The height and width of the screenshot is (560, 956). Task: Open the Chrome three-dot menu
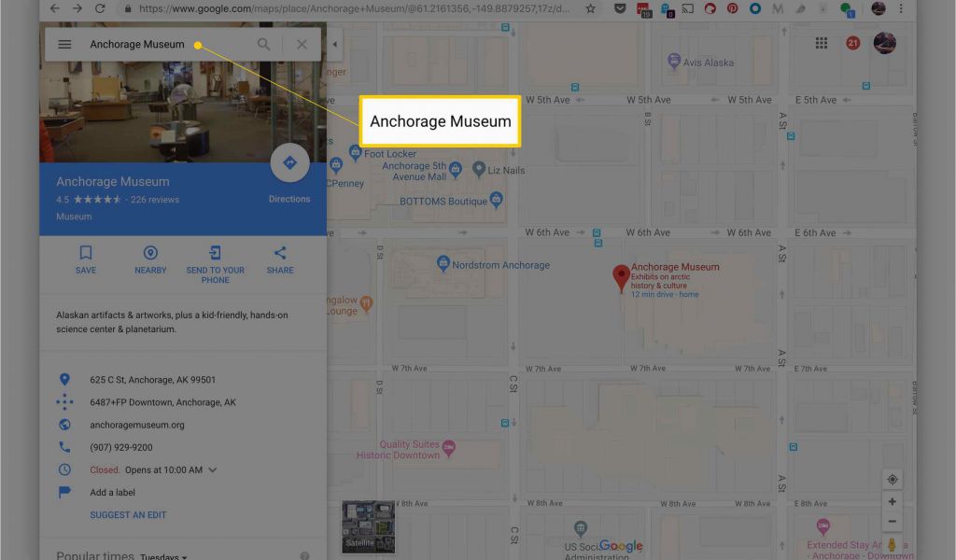[x=901, y=8]
